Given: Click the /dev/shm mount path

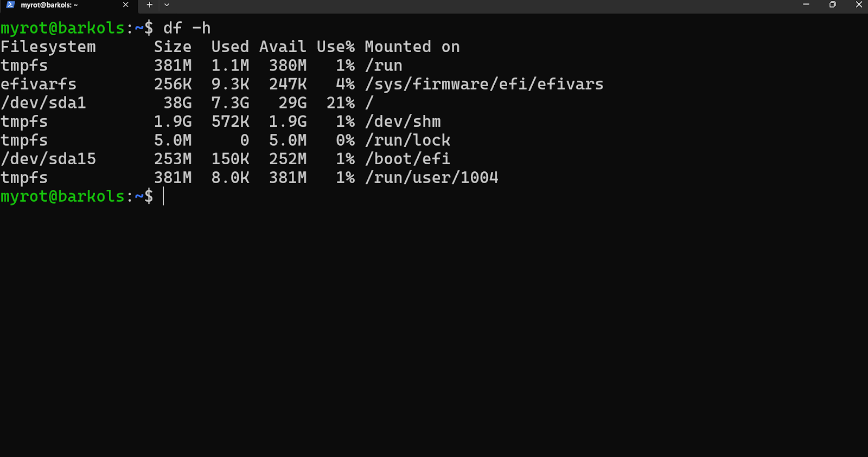Looking at the screenshot, I should (x=403, y=122).
